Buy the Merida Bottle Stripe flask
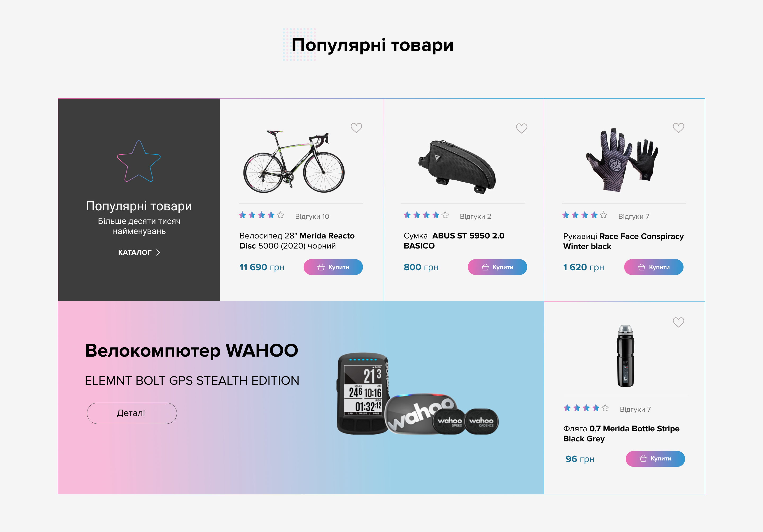763x532 pixels. coord(655,459)
